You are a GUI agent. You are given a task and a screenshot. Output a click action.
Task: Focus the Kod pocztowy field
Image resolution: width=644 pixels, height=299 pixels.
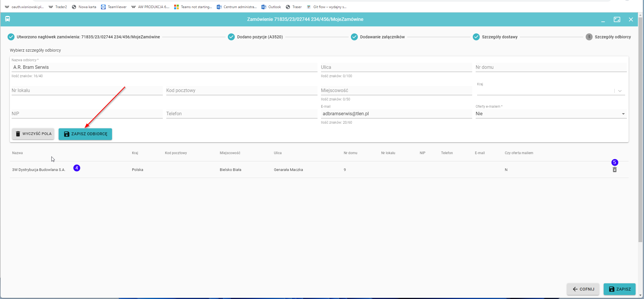241,91
